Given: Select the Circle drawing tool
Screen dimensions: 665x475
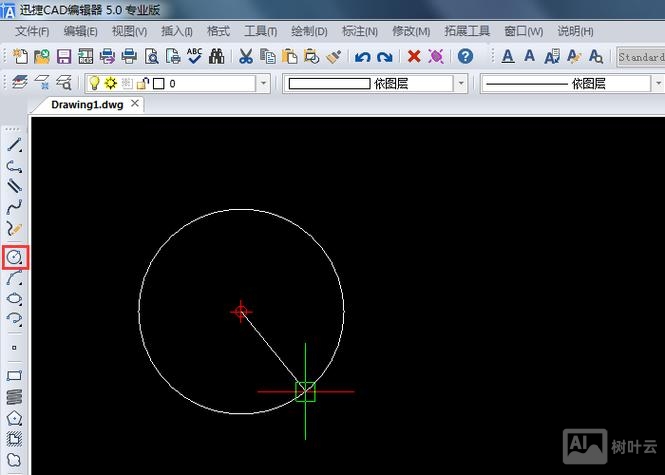Looking at the screenshot, I should tap(15, 258).
